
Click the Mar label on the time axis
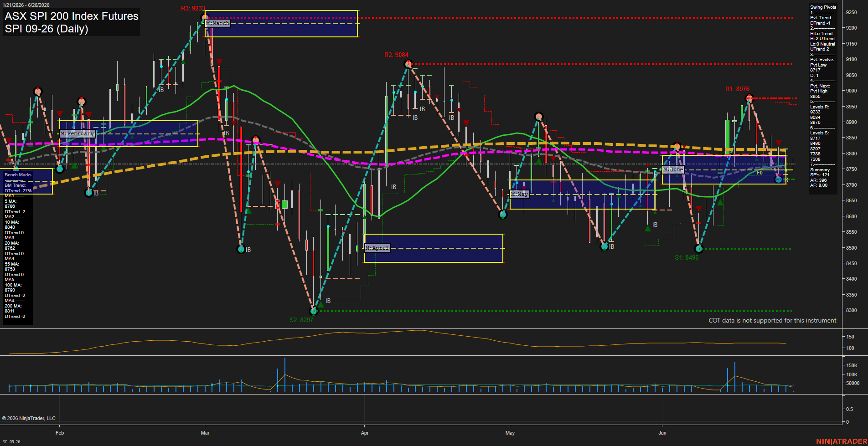click(205, 433)
